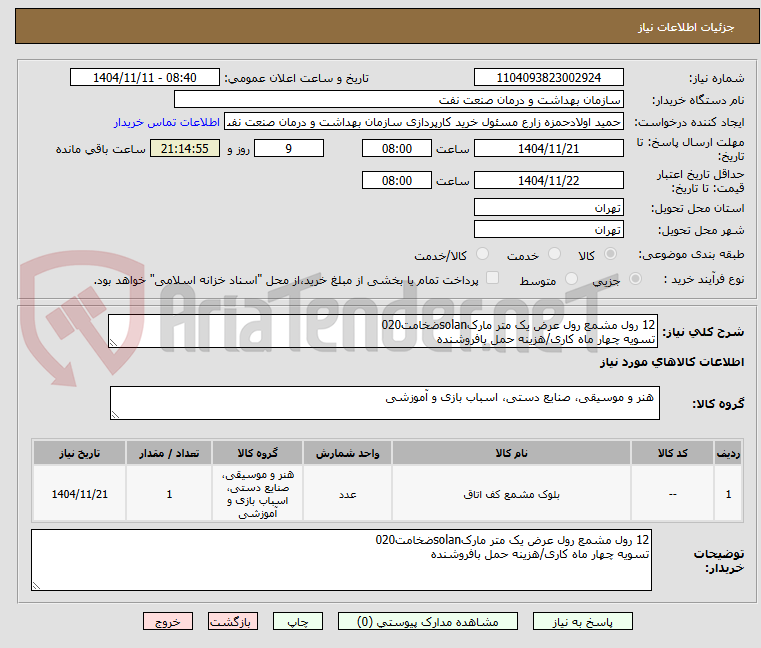Click the تعداد / مقدار column header
The height and width of the screenshot is (648, 761).
coord(169,453)
